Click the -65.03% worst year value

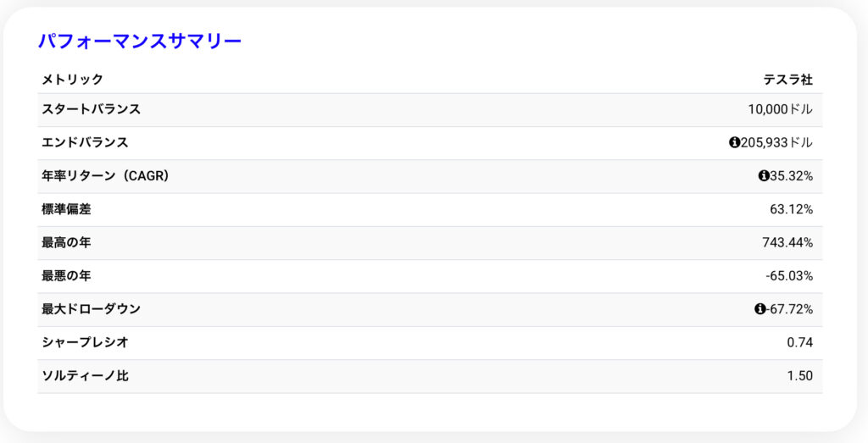tap(789, 275)
